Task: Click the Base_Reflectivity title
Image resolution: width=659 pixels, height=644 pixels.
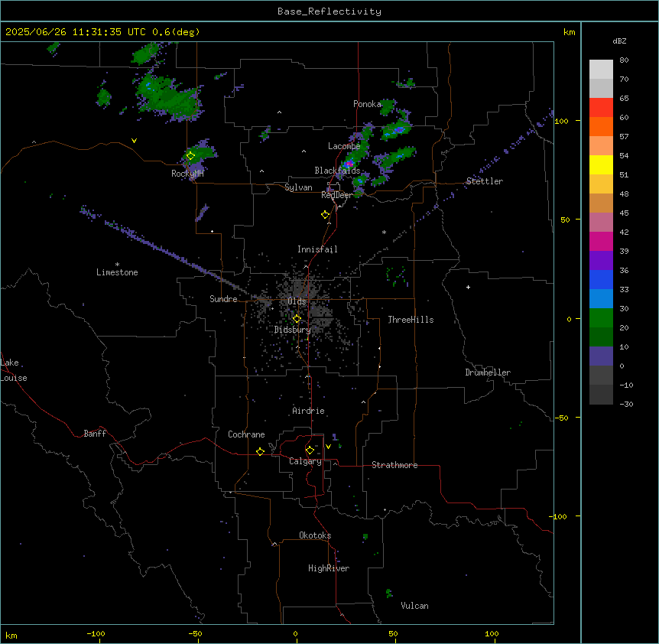Action: click(329, 11)
